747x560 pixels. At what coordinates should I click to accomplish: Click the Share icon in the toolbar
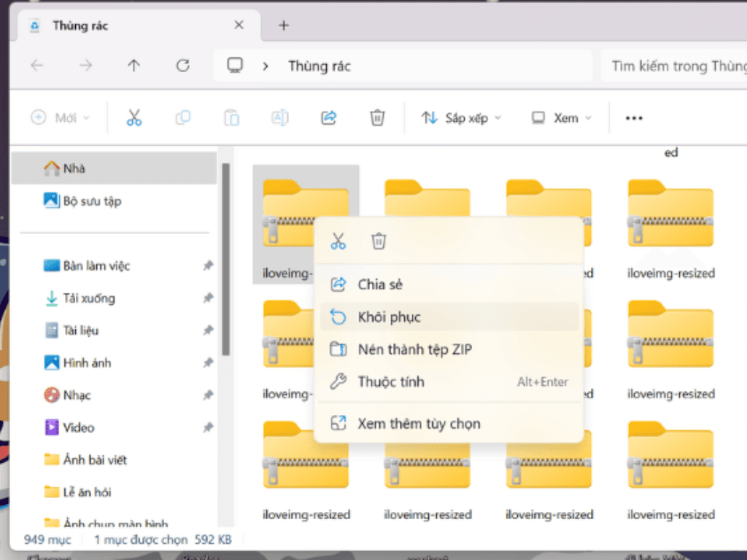328,117
